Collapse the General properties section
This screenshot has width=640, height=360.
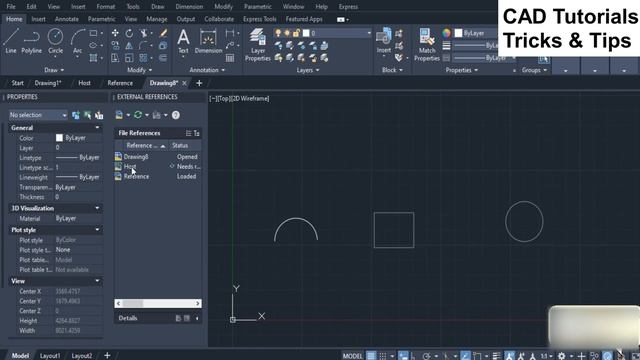97,128
